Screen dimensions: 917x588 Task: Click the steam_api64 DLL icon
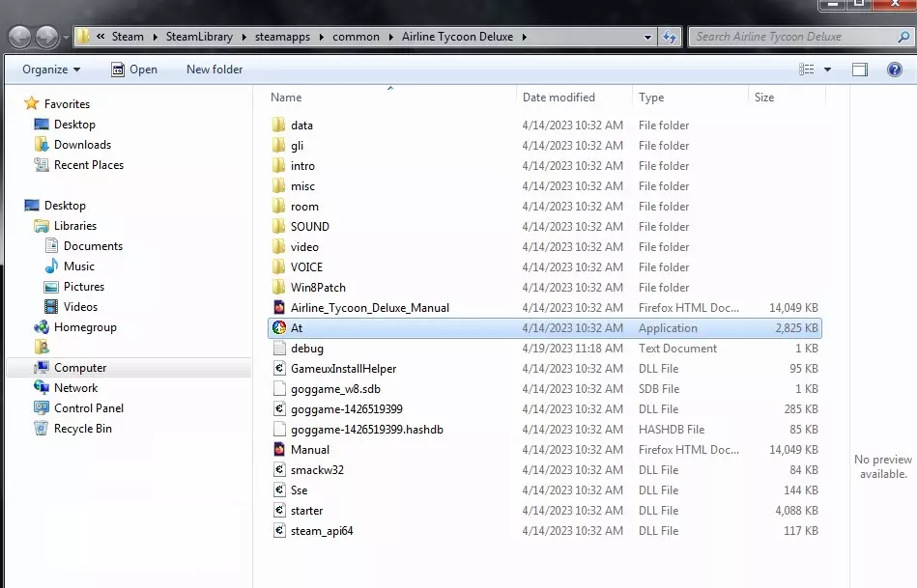279,531
